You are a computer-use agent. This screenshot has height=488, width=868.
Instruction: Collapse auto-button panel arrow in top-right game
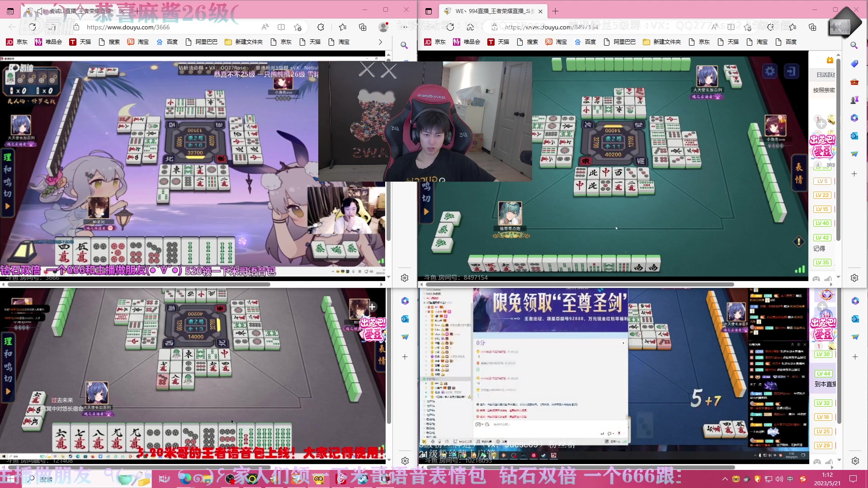pyautogui.click(x=426, y=211)
